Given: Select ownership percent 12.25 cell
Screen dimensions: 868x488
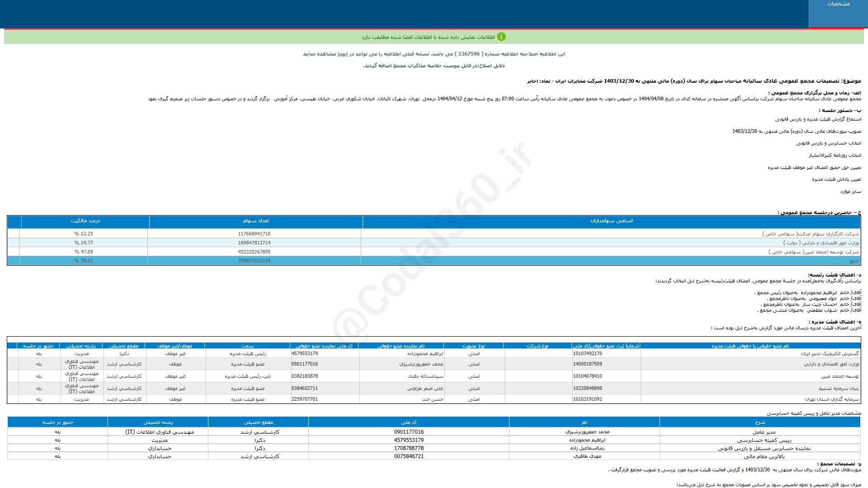Looking at the screenshot, I should click(84, 234).
